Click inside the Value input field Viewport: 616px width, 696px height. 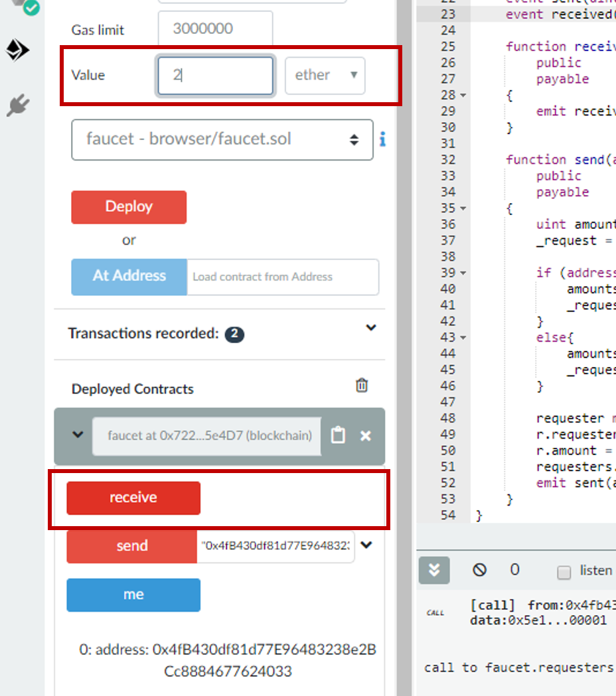(x=214, y=75)
